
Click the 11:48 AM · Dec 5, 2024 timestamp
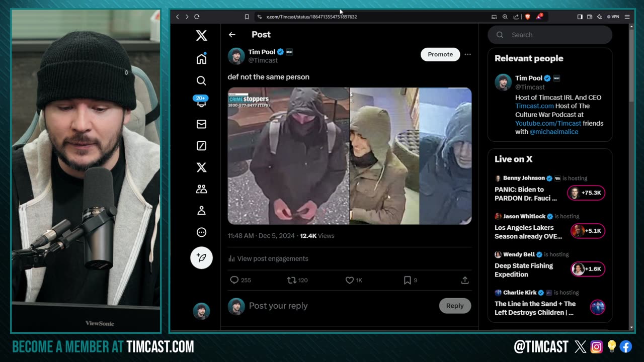click(261, 236)
